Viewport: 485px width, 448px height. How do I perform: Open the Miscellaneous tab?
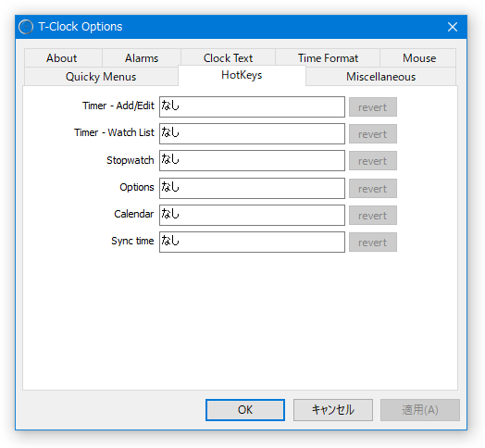point(380,77)
